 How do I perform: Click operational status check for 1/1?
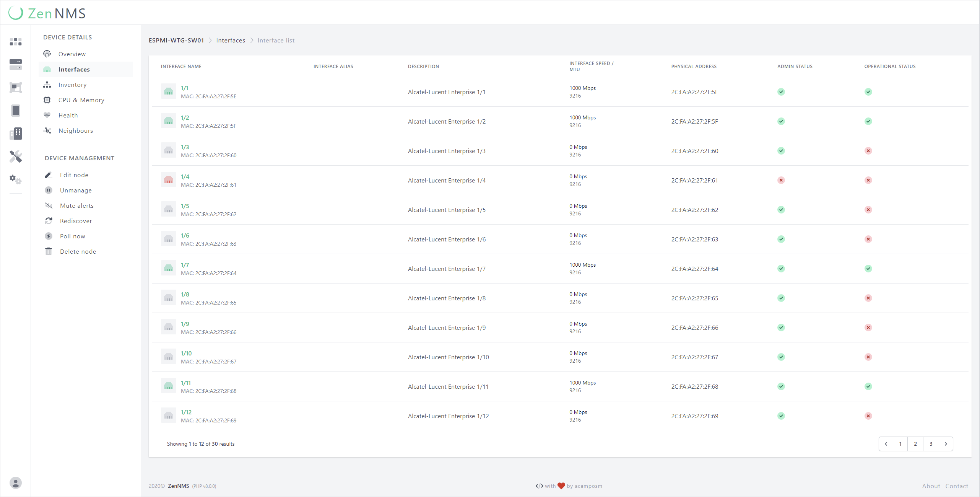tap(868, 92)
